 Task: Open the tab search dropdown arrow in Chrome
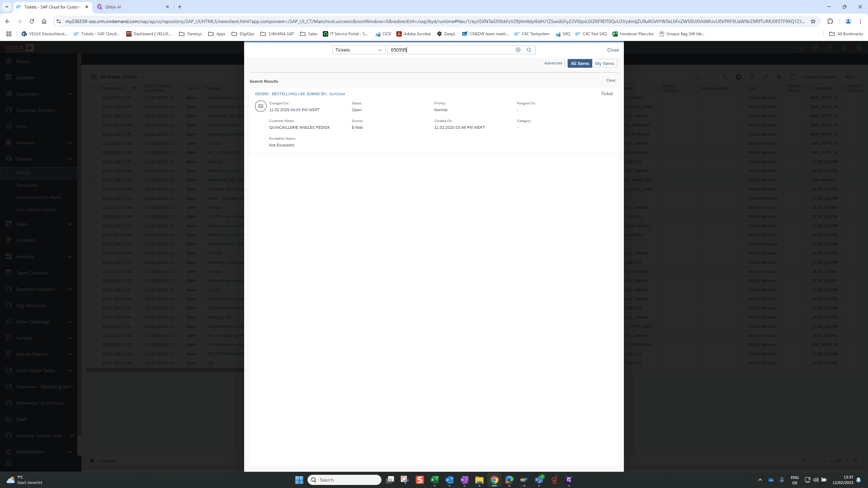click(x=6, y=7)
